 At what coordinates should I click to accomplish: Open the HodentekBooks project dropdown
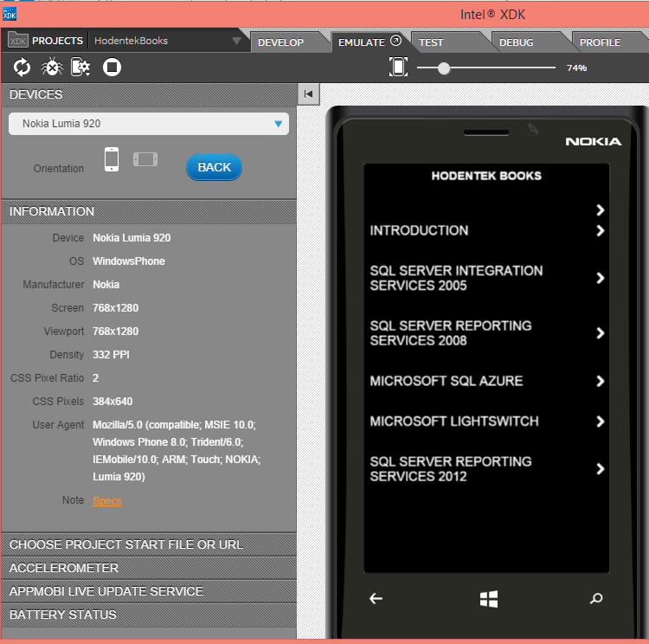point(167,41)
